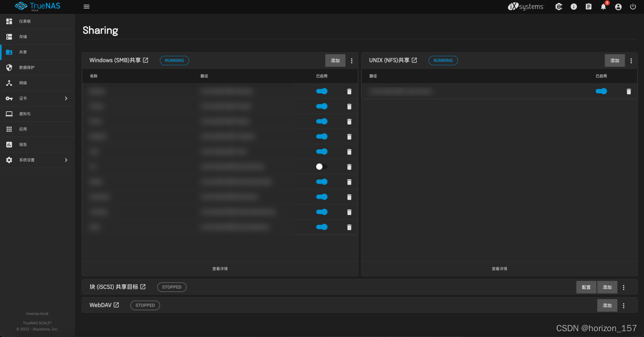This screenshot has height=337, width=644.
Task: Delete the NFS share via trash icon
Action: coord(629,91)
